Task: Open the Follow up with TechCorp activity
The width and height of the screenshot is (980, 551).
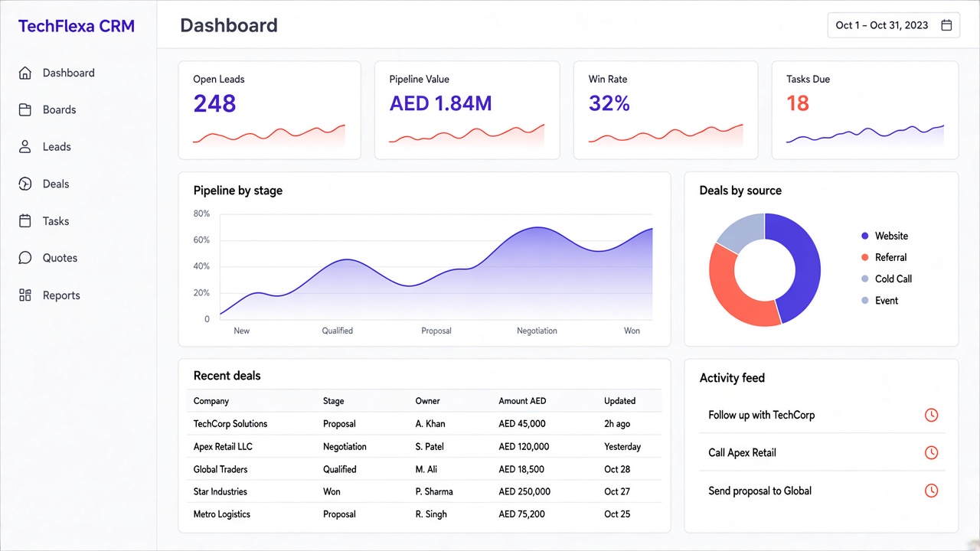Action: click(x=761, y=415)
